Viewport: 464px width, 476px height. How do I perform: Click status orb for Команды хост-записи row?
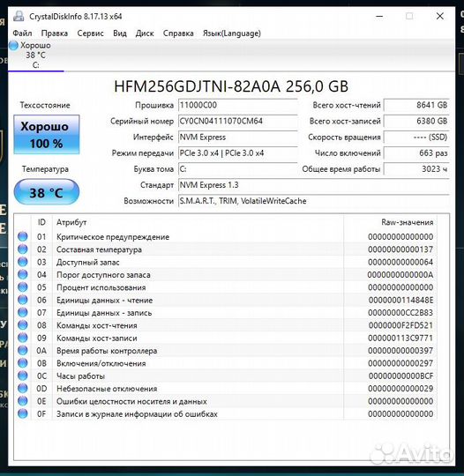click(22, 338)
